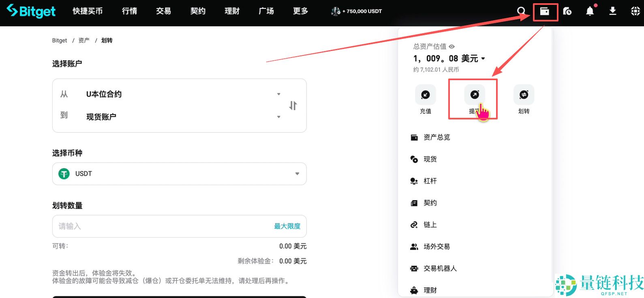Click the 750,000 USDT reward banner

click(357, 11)
